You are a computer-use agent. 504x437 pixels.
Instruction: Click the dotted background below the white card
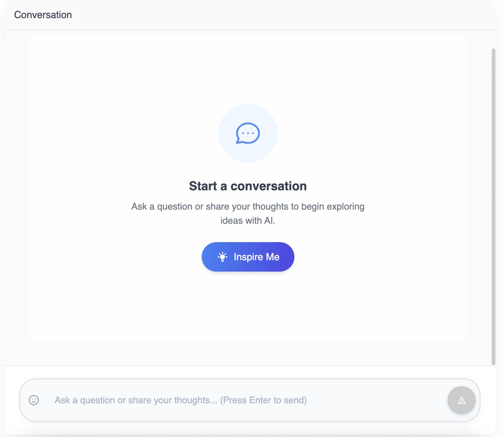(248, 353)
